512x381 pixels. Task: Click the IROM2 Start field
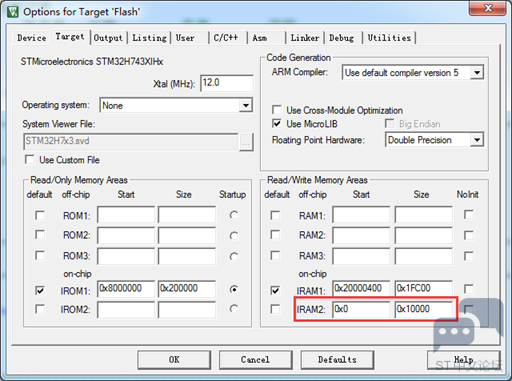pyautogui.click(x=126, y=310)
